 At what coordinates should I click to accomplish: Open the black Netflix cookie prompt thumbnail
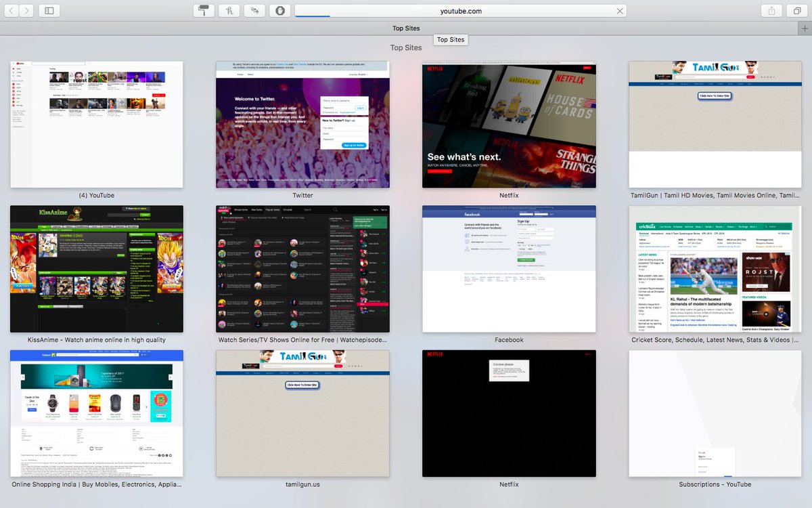coord(509,413)
